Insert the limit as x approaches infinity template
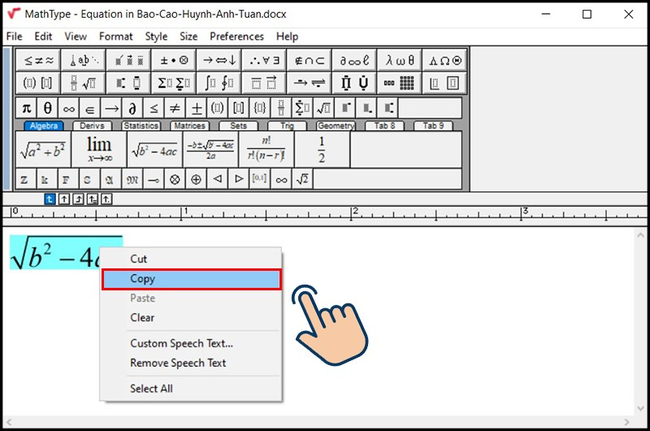The image size is (650, 431). click(x=100, y=150)
